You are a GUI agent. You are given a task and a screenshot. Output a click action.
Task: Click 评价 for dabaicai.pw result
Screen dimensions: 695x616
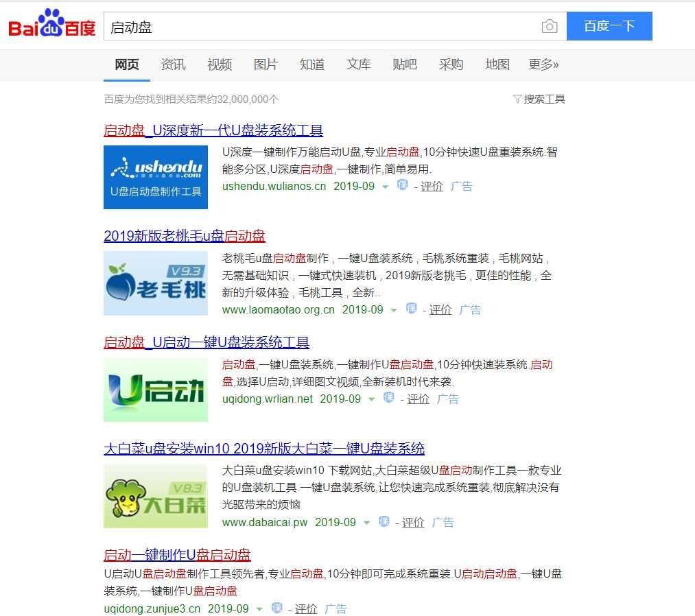(x=413, y=523)
